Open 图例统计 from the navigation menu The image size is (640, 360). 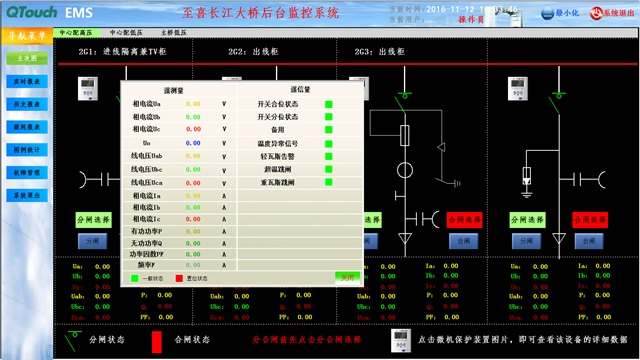(x=27, y=150)
